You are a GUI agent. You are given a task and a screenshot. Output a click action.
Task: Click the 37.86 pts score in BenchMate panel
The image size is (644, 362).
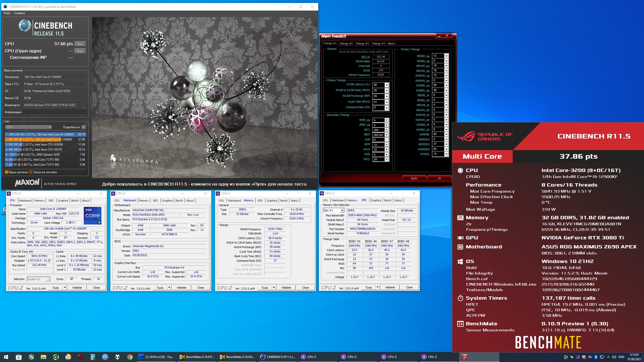tap(578, 156)
